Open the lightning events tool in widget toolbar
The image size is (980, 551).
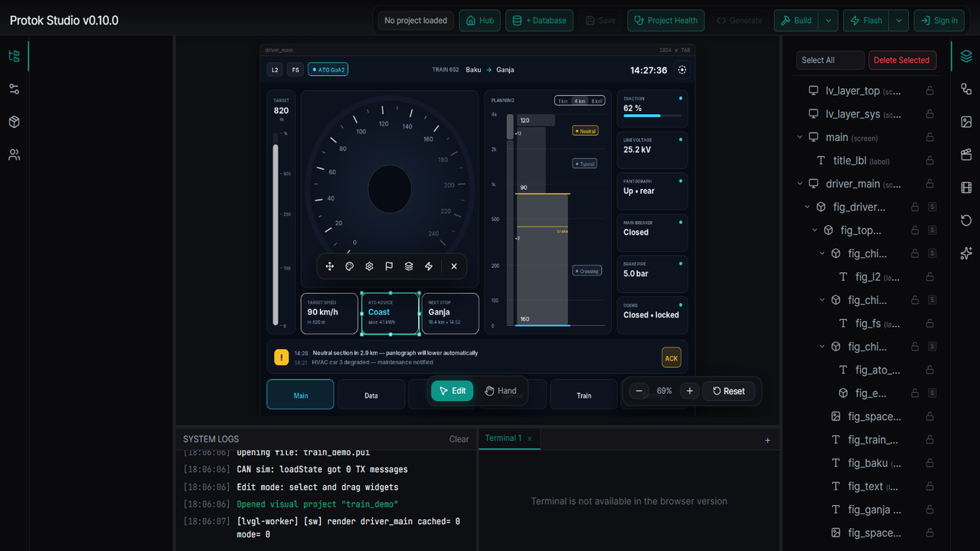click(429, 266)
